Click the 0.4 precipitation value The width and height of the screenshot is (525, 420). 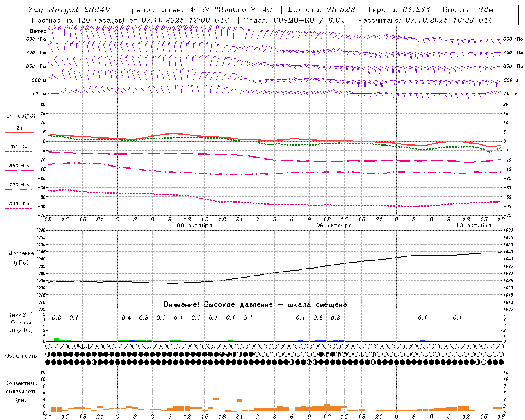tap(126, 318)
